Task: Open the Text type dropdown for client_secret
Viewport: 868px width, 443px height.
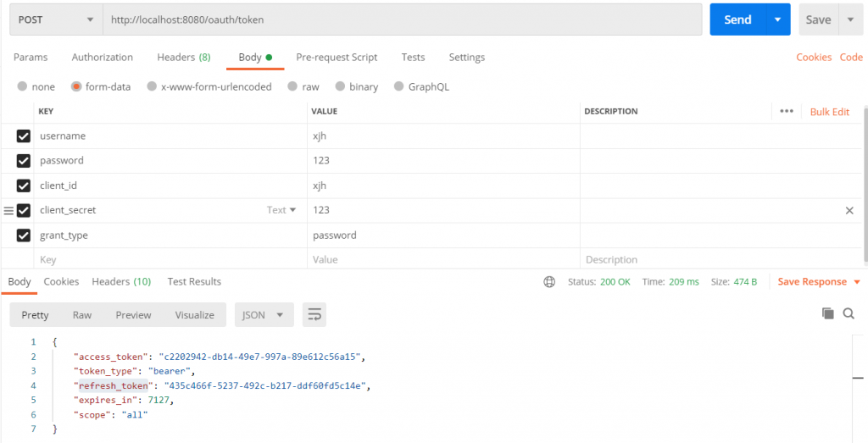Action: pos(281,210)
